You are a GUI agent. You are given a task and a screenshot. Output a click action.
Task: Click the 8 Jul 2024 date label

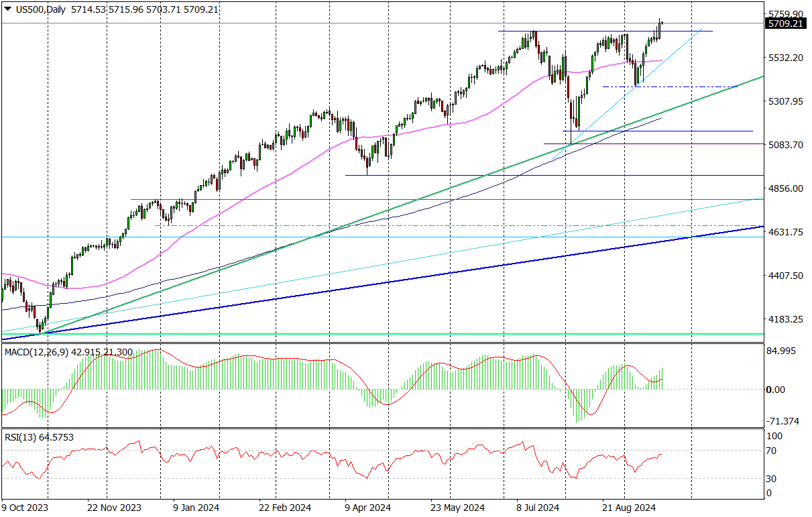pyautogui.click(x=538, y=508)
